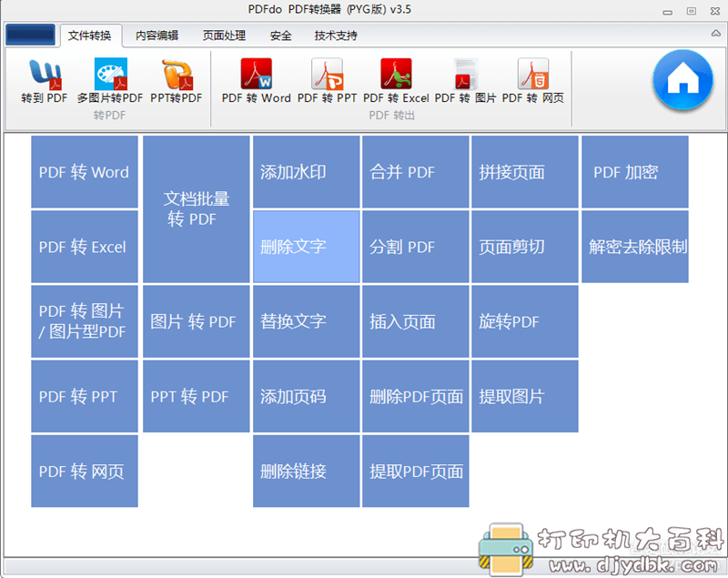Choose the 插入页面 tile

point(416,321)
